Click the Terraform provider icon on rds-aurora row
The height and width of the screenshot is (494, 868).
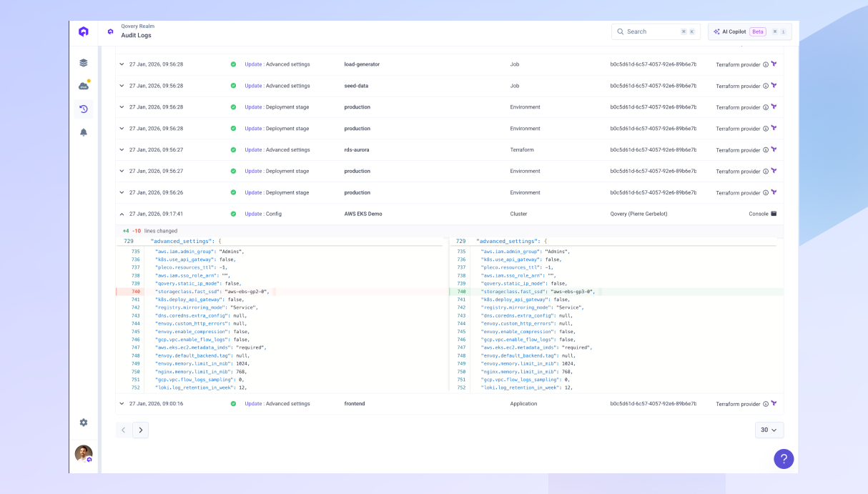coord(773,149)
